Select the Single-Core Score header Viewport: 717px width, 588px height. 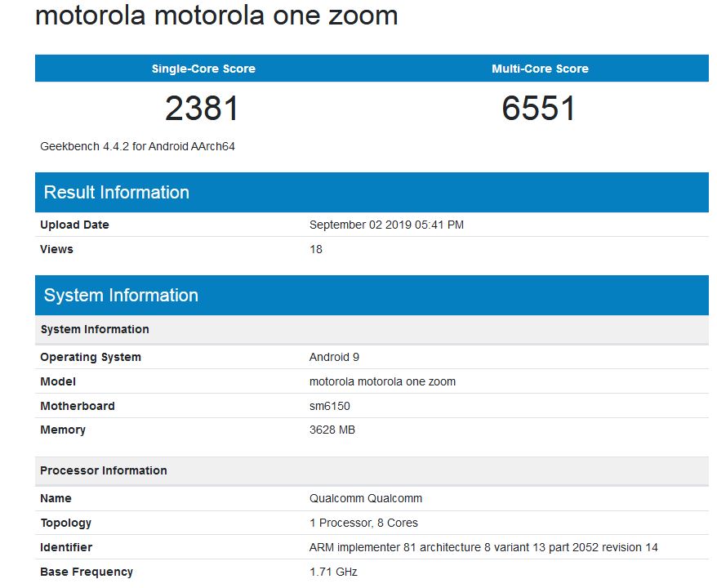(x=203, y=69)
